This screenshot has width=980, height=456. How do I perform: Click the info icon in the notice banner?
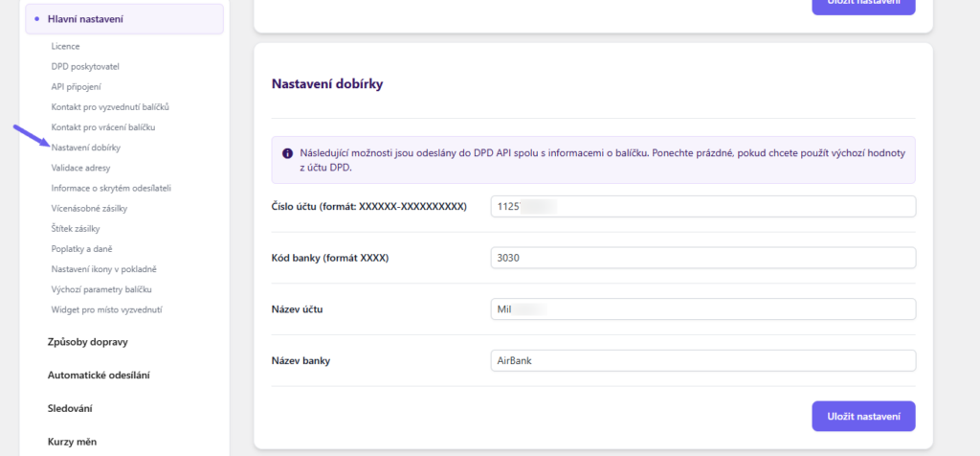click(x=287, y=153)
